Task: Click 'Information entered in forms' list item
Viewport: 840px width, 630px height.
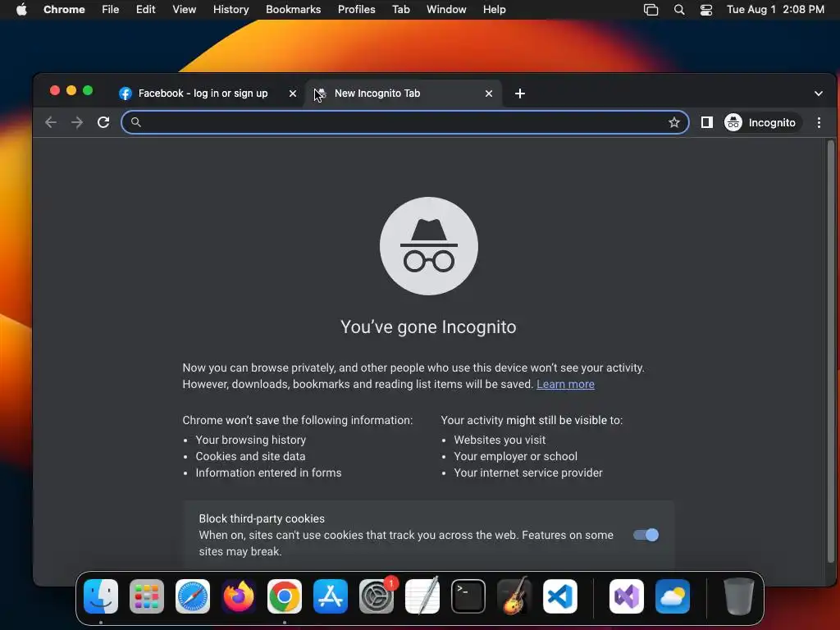Action: coord(268,473)
